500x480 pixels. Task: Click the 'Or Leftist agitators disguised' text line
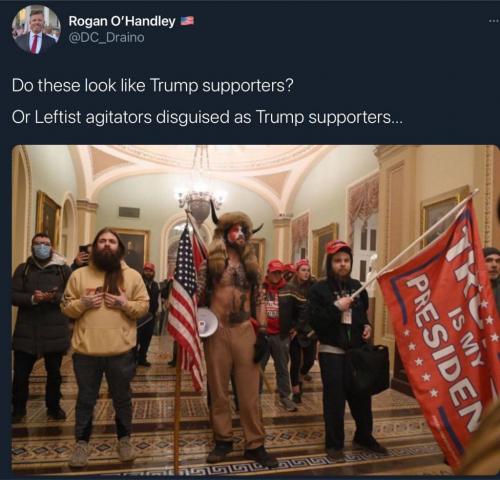click(207, 117)
